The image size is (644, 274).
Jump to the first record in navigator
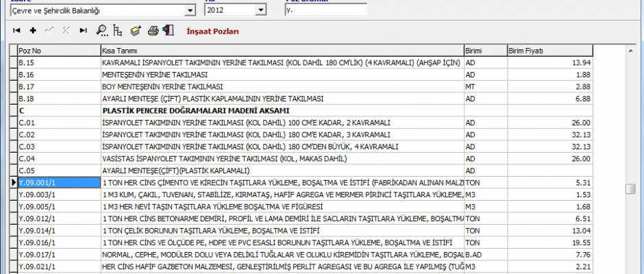click(x=16, y=31)
